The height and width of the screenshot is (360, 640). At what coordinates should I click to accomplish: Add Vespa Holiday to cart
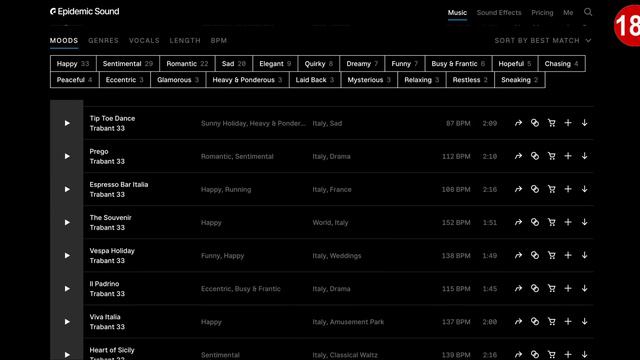pos(551,255)
